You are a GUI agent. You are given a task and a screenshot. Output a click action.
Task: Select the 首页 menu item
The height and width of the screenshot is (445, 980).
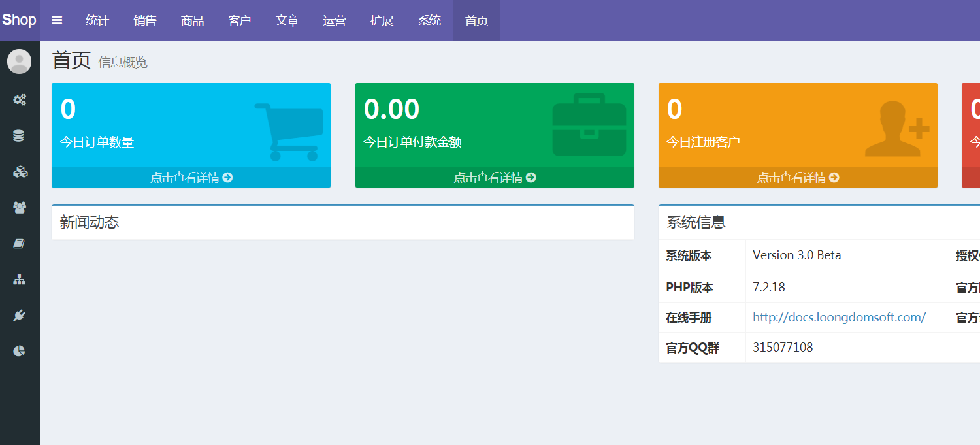[x=476, y=20]
